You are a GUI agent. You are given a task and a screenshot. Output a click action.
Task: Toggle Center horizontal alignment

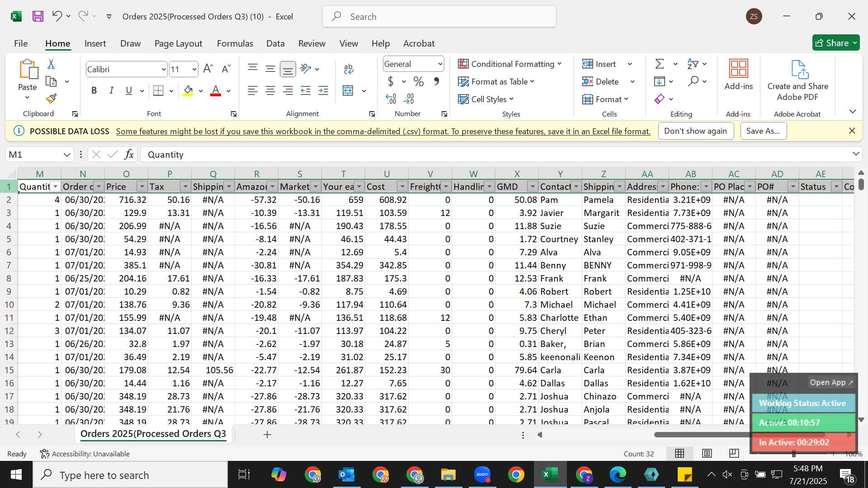pyautogui.click(x=270, y=91)
